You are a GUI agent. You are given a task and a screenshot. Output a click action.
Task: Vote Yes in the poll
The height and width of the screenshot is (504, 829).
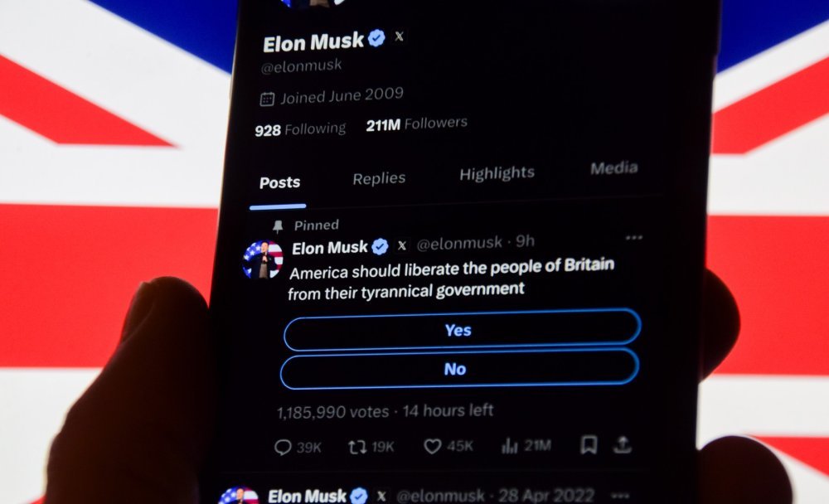(462, 330)
